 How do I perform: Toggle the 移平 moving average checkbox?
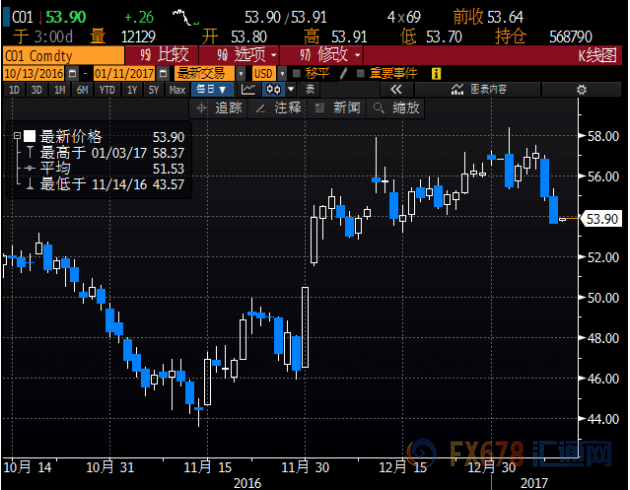(x=297, y=73)
